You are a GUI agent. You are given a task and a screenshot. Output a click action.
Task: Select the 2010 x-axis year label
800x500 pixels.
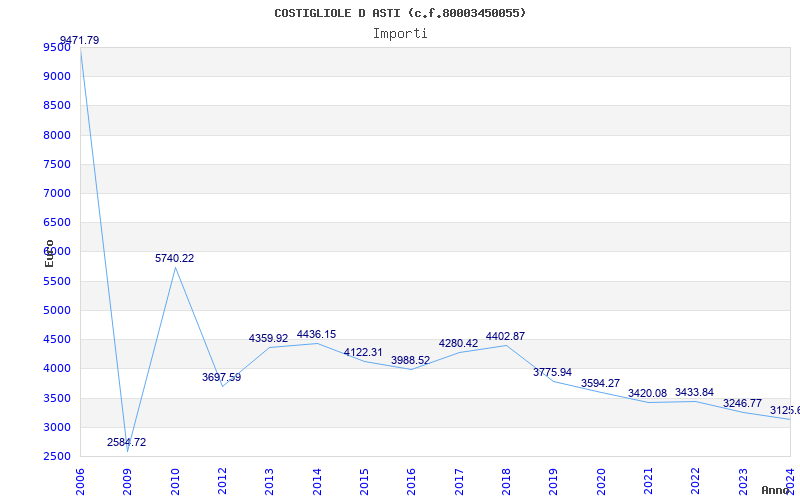coord(175,482)
